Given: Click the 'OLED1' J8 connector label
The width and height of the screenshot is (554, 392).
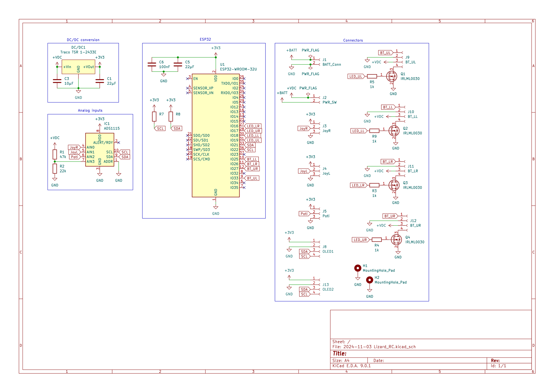Looking at the screenshot, I should [328, 251].
